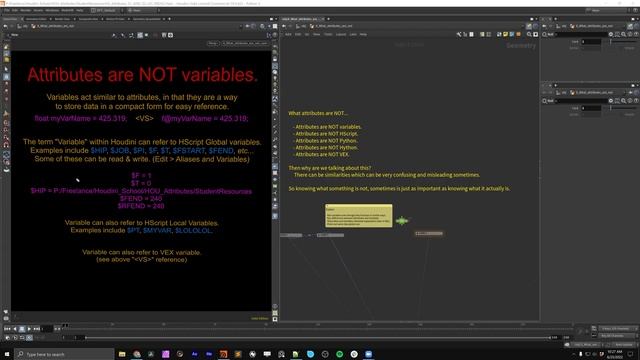The height and width of the screenshot is (360, 640).
Task: Click the text 'Attributes are NOT VEX.'
Action: click(322, 155)
